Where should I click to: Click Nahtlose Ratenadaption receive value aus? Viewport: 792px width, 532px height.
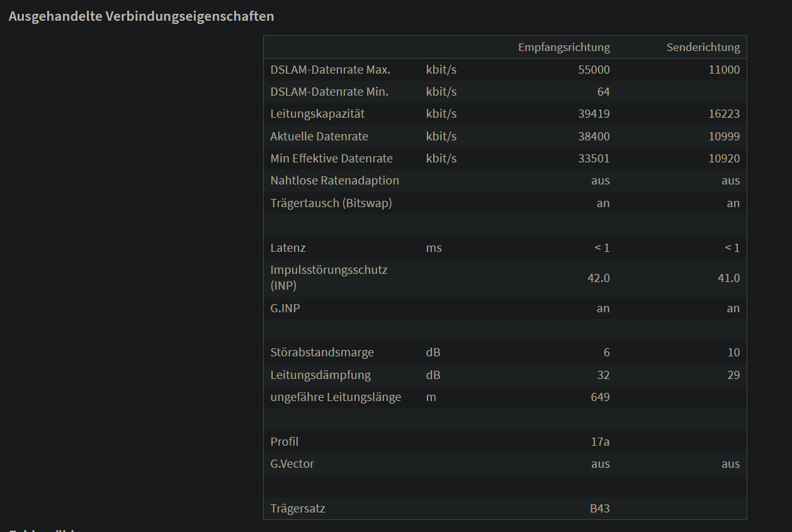[x=600, y=181]
